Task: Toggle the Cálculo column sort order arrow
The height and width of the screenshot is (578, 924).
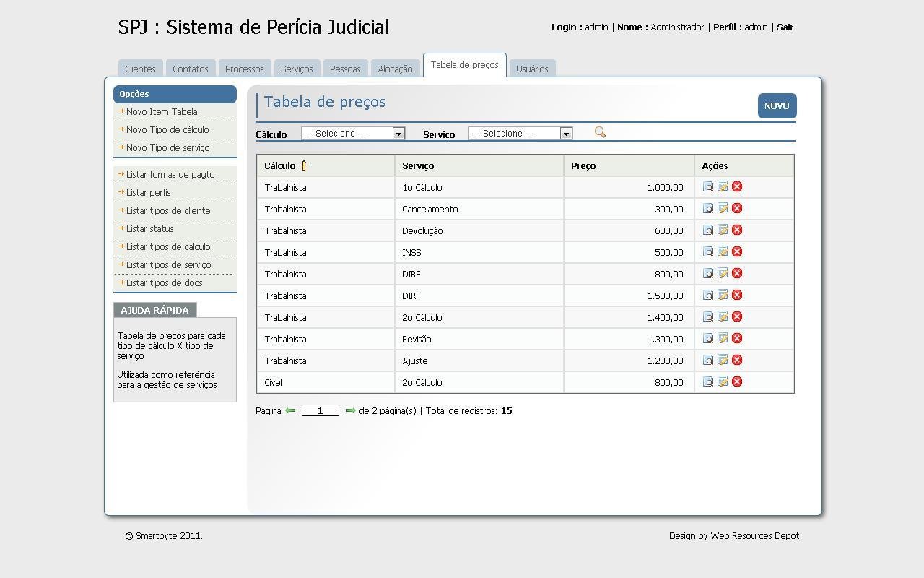Action: click(303, 165)
